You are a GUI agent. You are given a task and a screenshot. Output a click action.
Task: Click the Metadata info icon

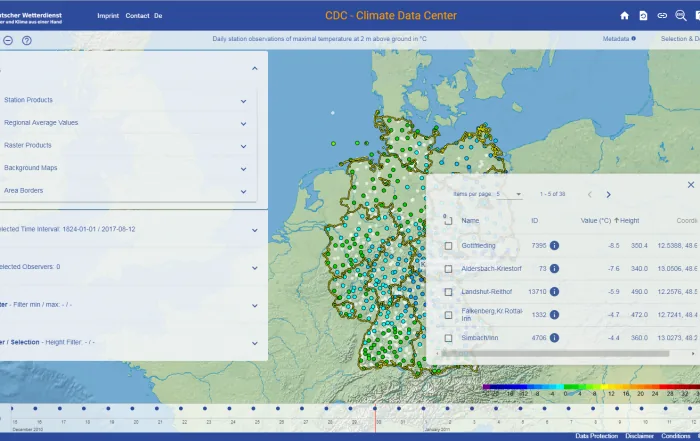coord(633,39)
